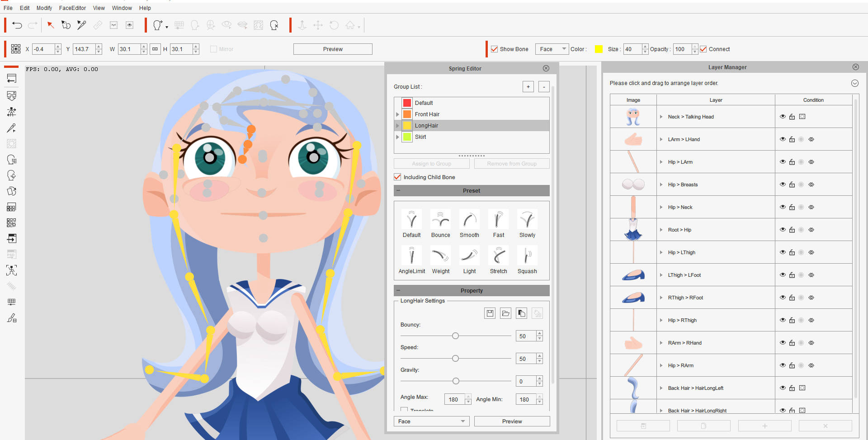This screenshot has height=440, width=868.
Task: Hide the Hip > Breasts layer
Action: click(x=783, y=185)
